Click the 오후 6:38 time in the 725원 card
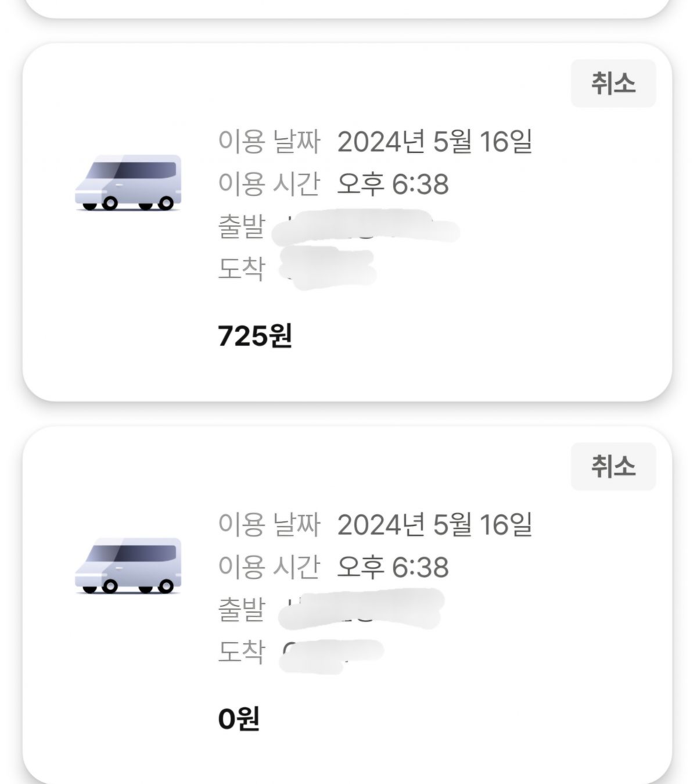Viewport: 697px width, 784px height. click(393, 184)
